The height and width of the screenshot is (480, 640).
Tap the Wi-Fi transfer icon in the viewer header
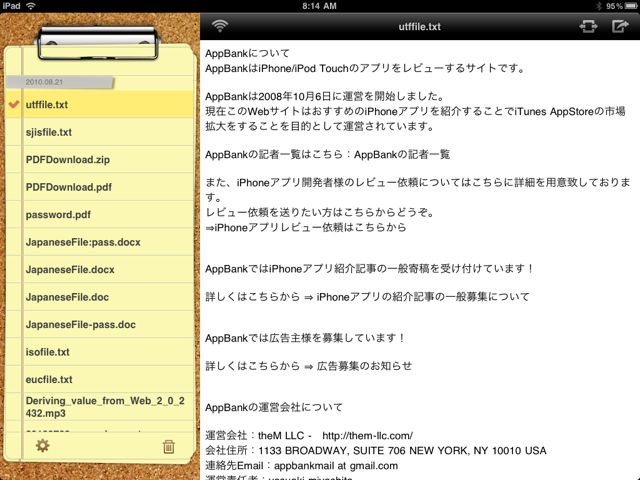tap(220, 26)
